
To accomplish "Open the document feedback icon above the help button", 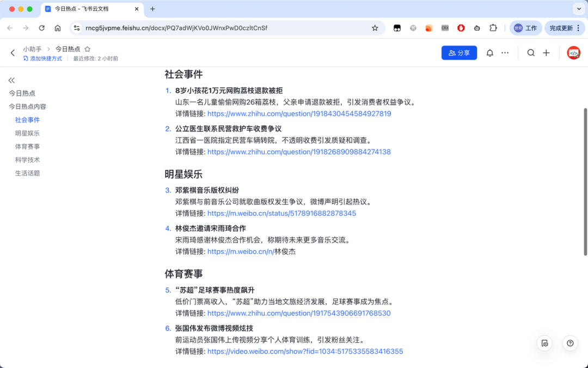I will (544, 343).
